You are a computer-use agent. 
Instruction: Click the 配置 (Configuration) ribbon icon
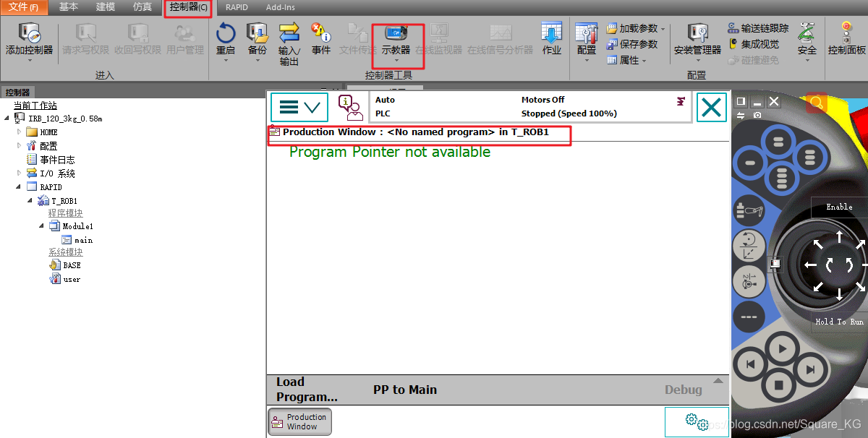coord(587,33)
